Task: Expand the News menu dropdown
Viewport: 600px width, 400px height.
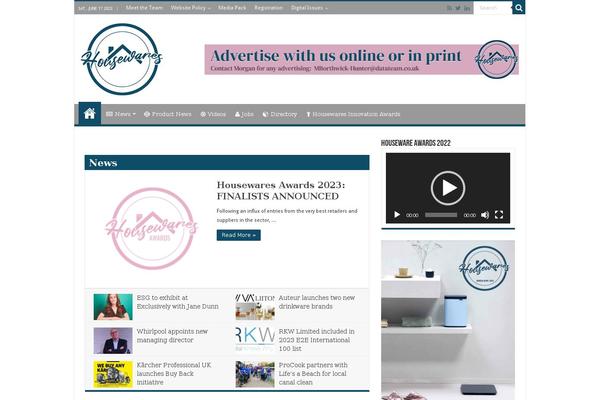Action: [x=121, y=114]
